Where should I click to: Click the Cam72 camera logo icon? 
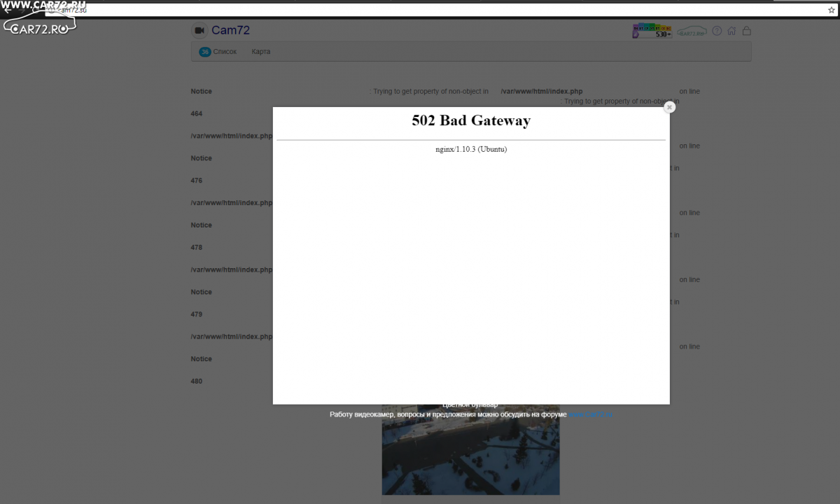199,30
